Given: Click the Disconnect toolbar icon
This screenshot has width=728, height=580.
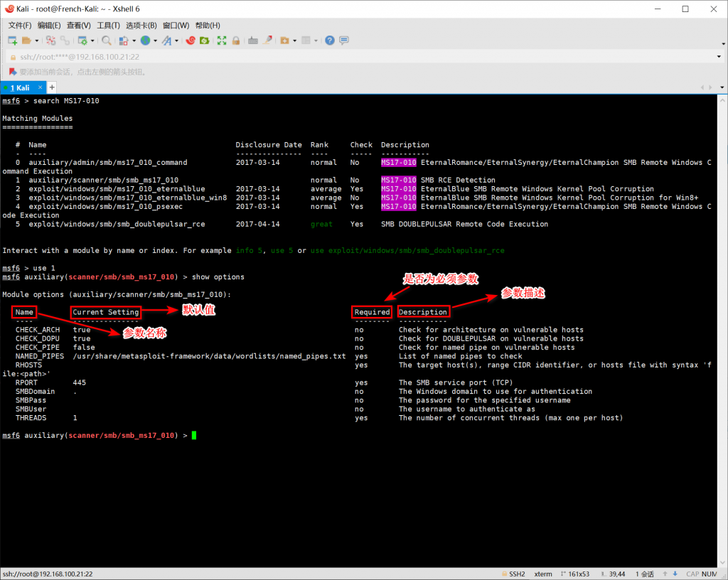Looking at the screenshot, I should (x=50, y=41).
